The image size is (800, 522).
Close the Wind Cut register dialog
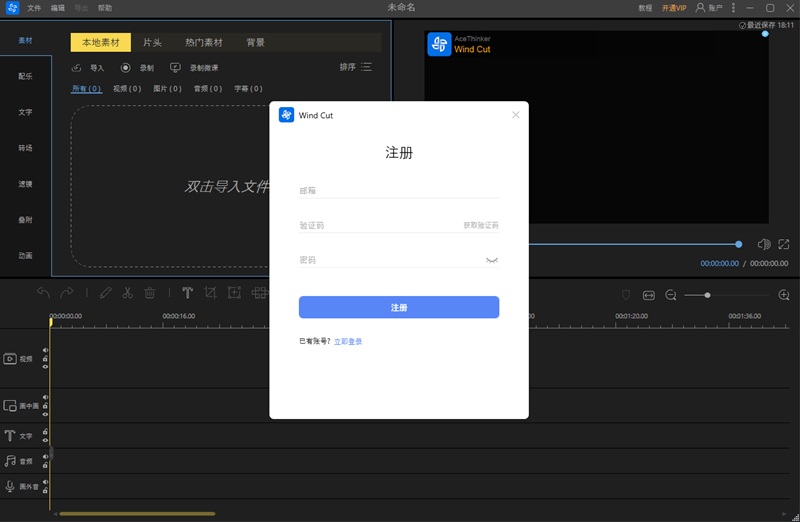coord(516,115)
